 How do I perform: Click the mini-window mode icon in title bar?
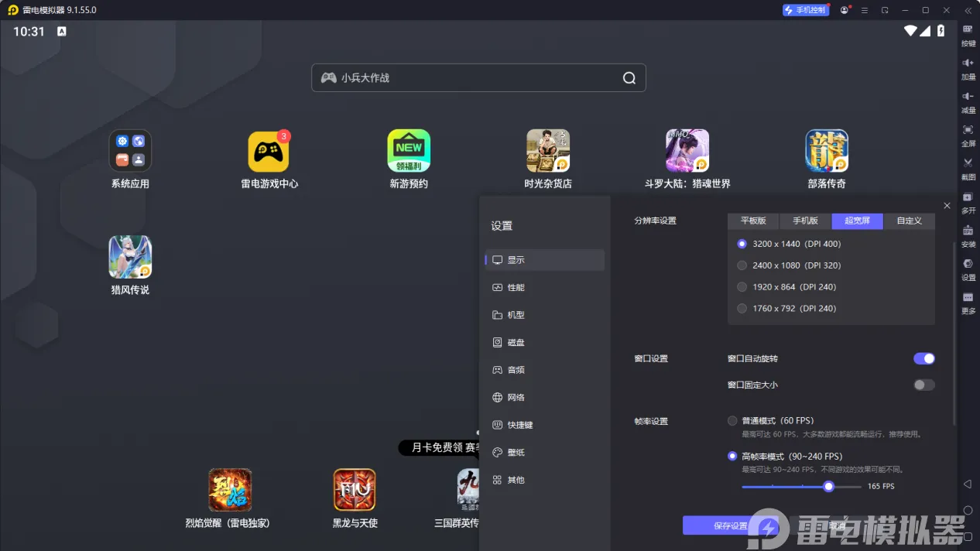point(885,10)
